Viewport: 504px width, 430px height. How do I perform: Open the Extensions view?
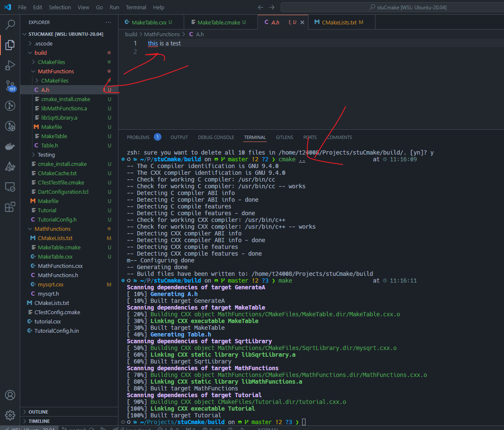click(x=10, y=207)
